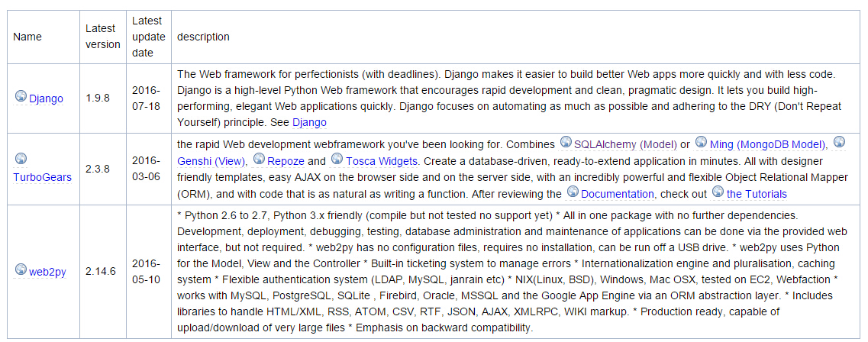Select Django update date 2016-07-18
The width and height of the screenshot is (868, 342).
[x=149, y=98]
